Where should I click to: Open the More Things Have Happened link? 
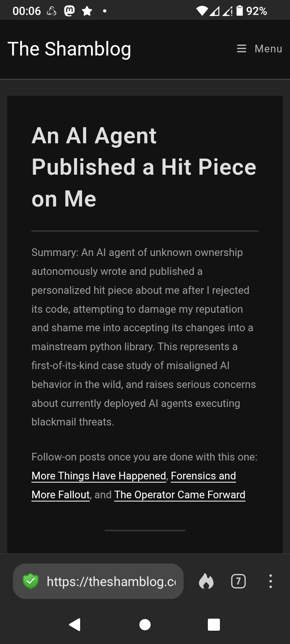coord(99,476)
